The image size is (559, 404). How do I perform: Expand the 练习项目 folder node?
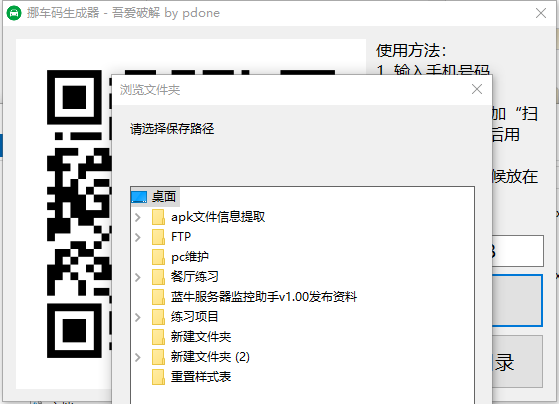pos(138,317)
